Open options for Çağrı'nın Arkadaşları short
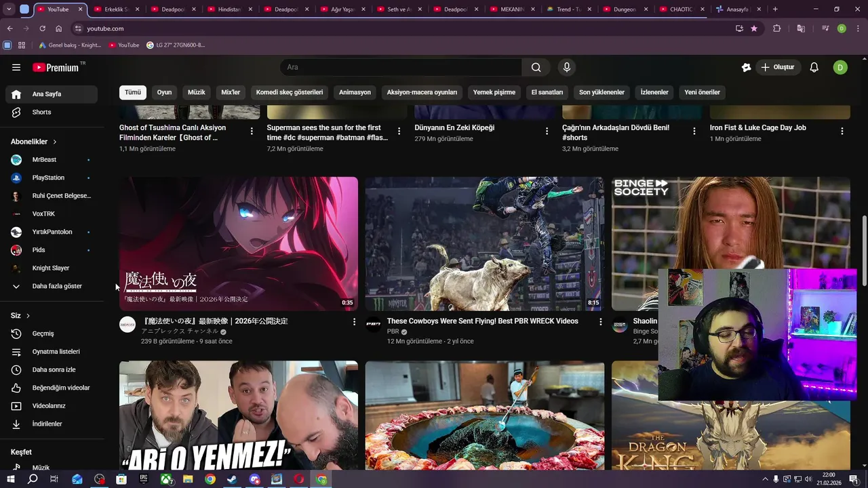Image resolution: width=868 pixels, height=488 pixels. 694,131
